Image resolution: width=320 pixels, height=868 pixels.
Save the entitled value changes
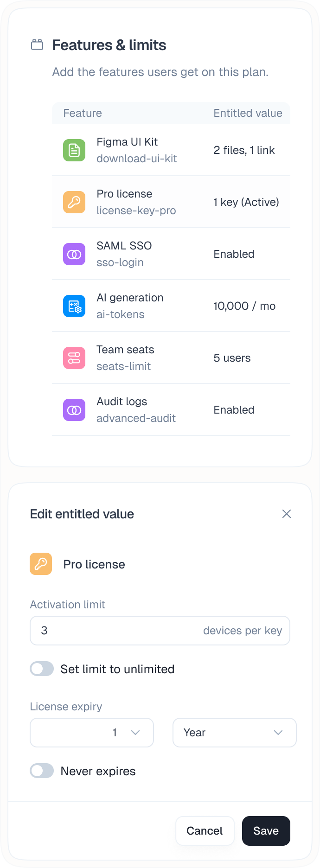point(266,831)
